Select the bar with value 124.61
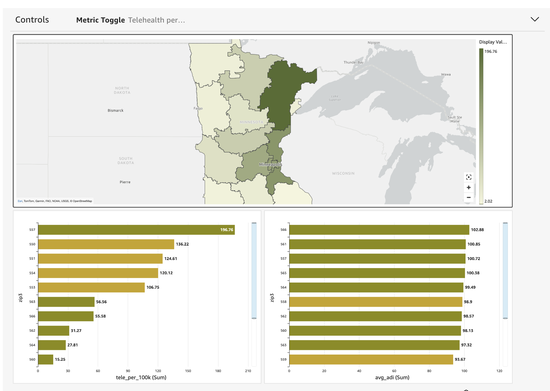Image resolution: width=550 pixels, height=391 pixels. 100,259
